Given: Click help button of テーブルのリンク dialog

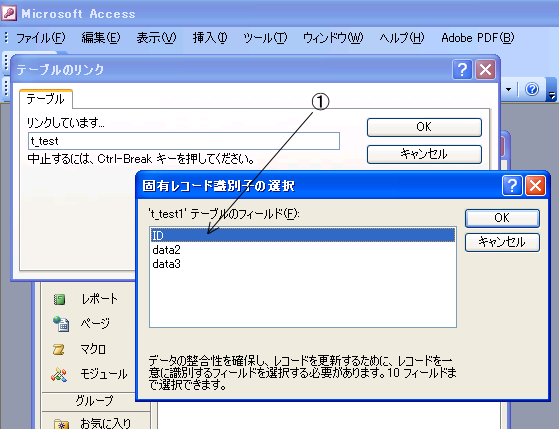Looking at the screenshot, I should click(462, 70).
